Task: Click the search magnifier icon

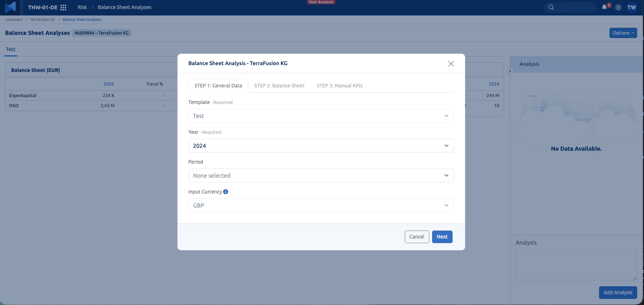Action: [551, 8]
